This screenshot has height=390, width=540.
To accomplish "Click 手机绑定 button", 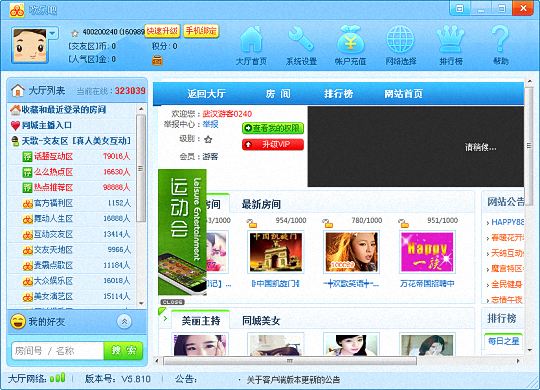I will click(x=201, y=31).
